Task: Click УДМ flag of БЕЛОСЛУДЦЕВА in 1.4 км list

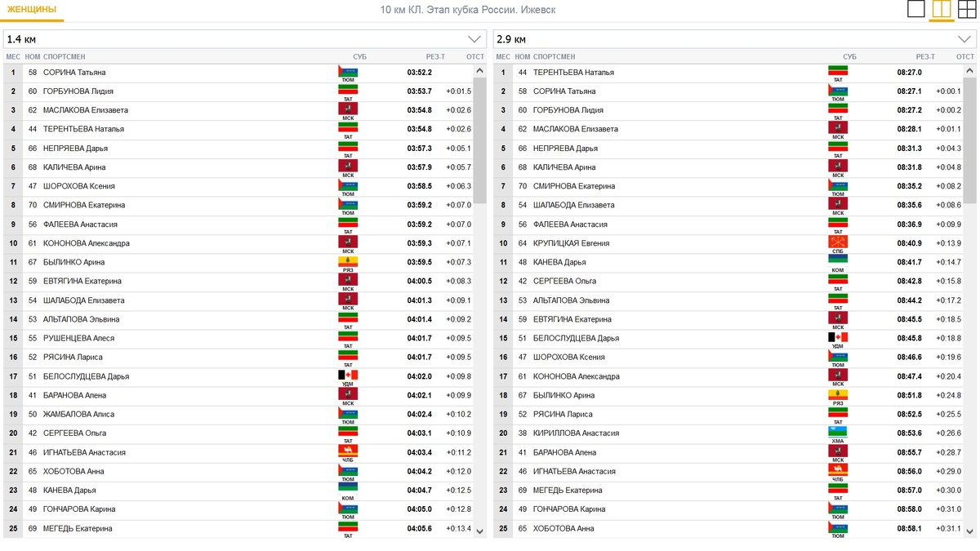Action: click(x=348, y=375)
